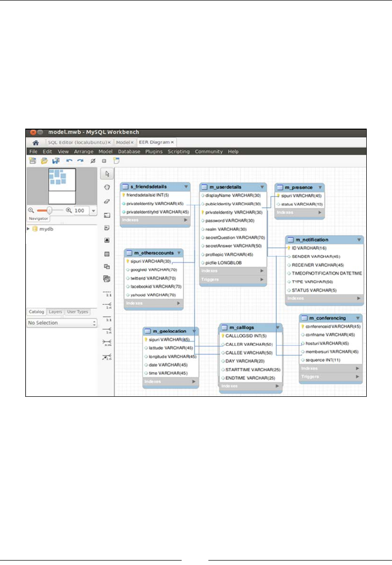Expand the mydb schema tree node

[29, 229]
